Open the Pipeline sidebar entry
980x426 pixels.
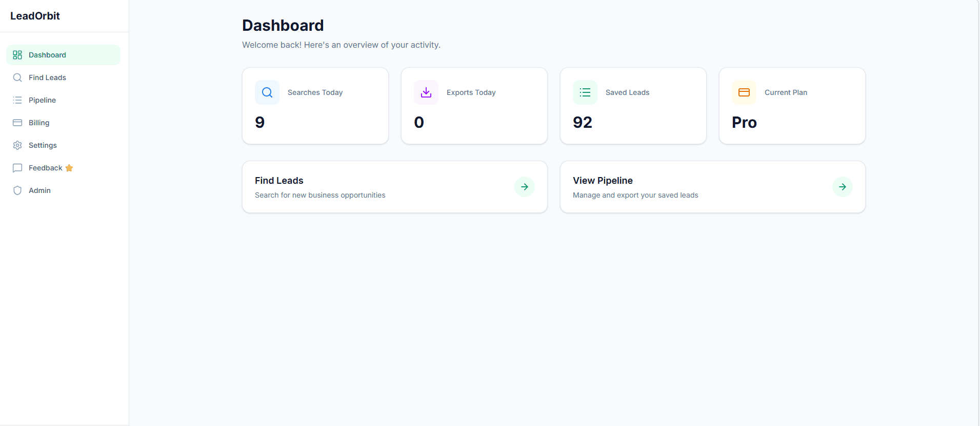pyautogui.click(x=43, y=100)
